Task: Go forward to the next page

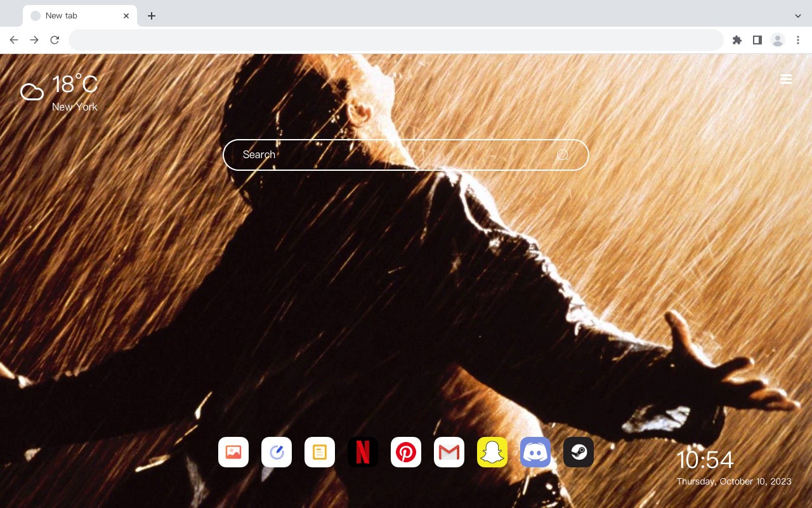Action: [34, 40]
